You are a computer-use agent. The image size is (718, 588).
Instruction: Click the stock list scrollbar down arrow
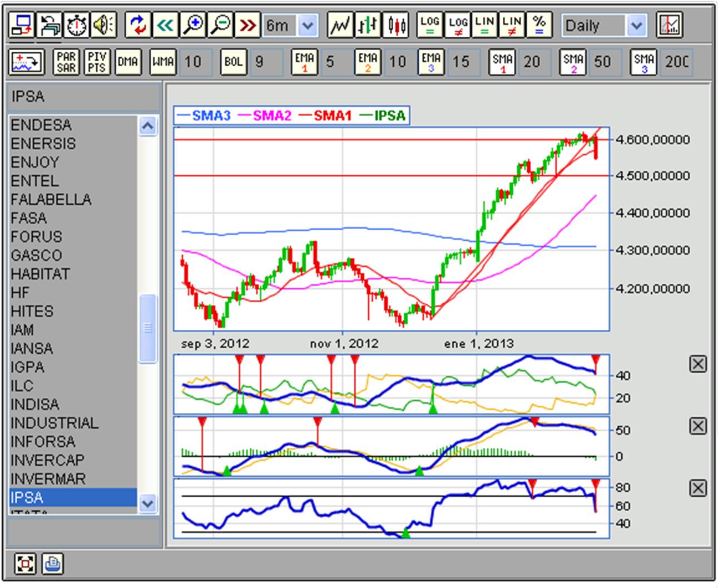coord(147,504)
